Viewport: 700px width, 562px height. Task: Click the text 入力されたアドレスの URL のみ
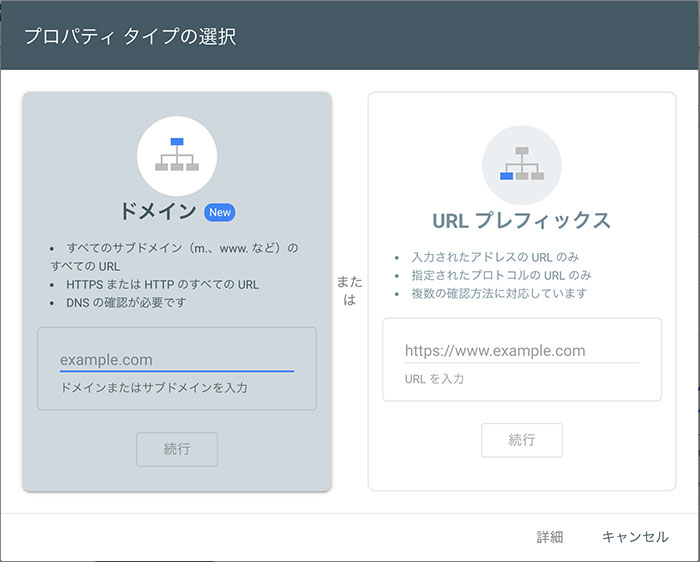pos(495,257)
